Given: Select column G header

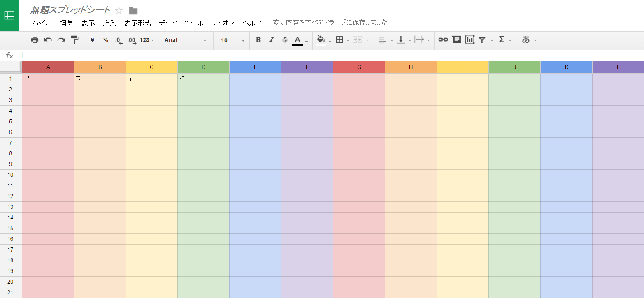Looking at the screenshot, I should 359,67.
